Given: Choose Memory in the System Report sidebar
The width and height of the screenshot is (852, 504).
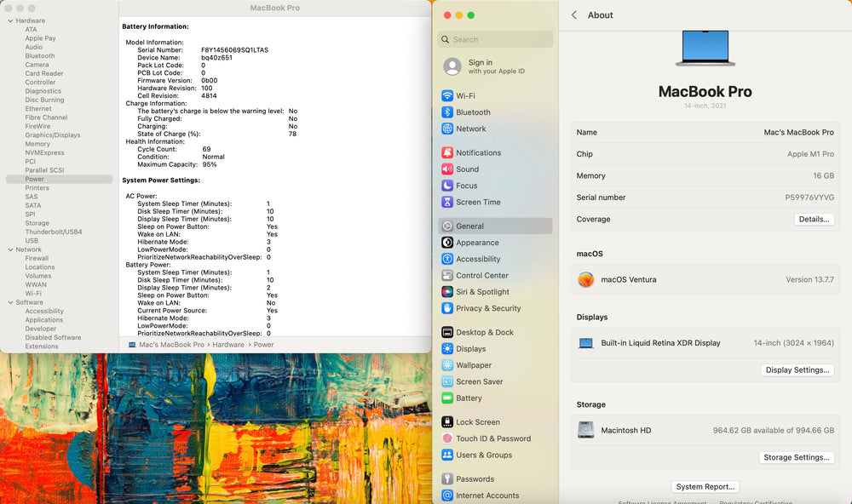Looking at the screenshot, I should [x=37, y=144].
